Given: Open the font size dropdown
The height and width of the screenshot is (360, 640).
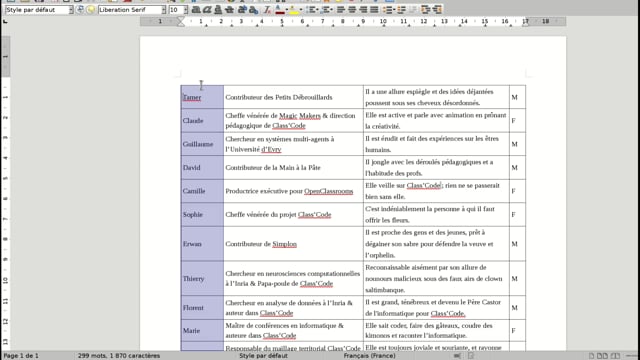Looking at the screenshot, I should [186, 9].
